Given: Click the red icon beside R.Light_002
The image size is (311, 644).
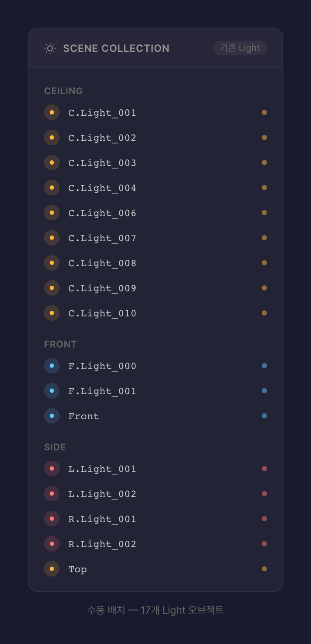Looking at the screenshot, I should tap(52, 544).
